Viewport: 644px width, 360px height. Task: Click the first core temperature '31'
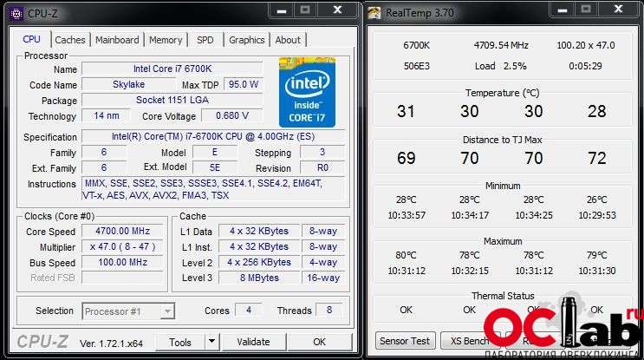click(x=406, y=111)
